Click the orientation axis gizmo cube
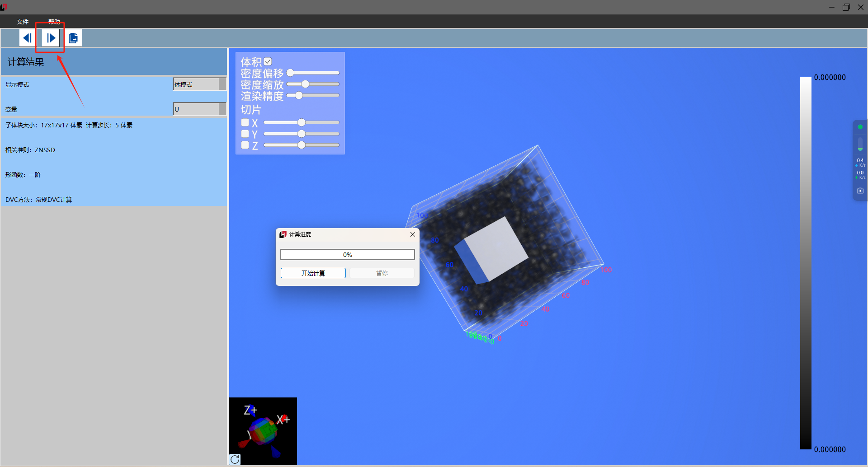 (x=263, y=429)
